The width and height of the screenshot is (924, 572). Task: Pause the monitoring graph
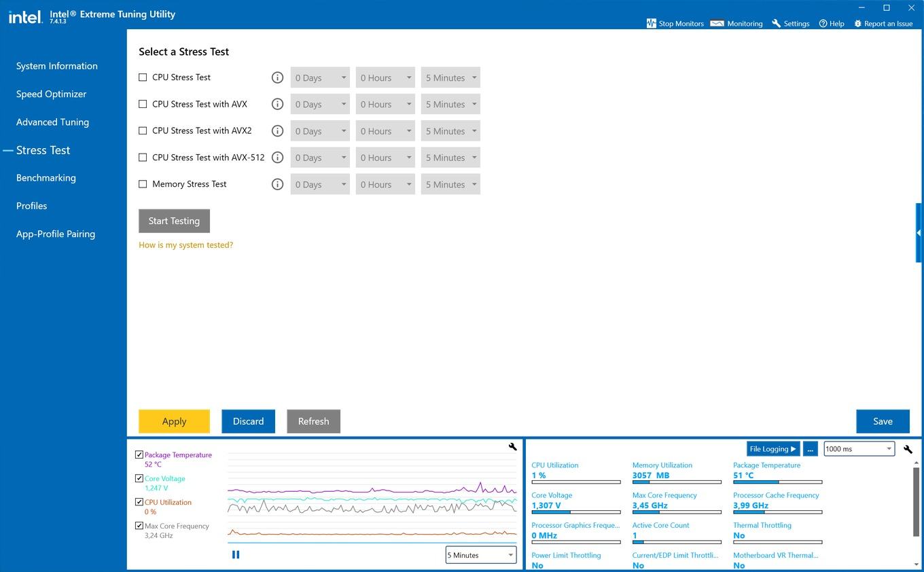tap(236, 554)
